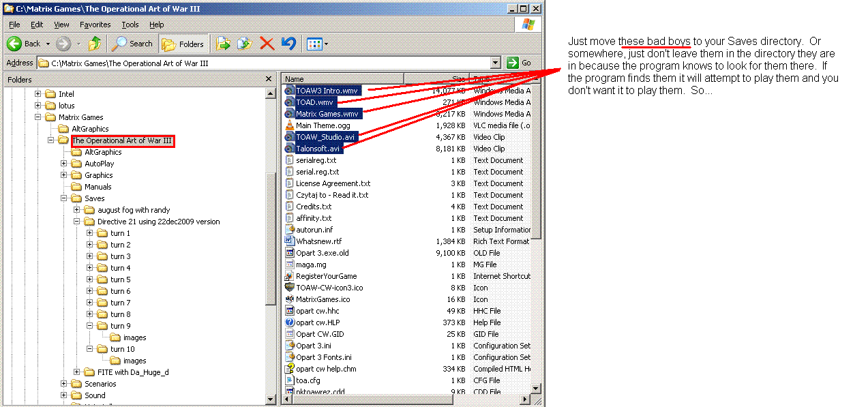This screenshot has height=407, width=868.
Task: Collapse the turn 9 folder node
Action: click(x=90, y=326)
